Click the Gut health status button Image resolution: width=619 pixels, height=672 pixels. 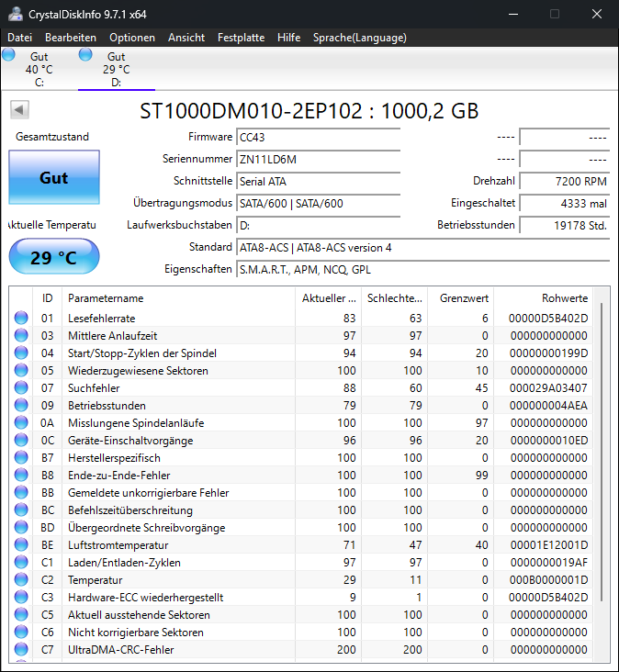click(54, 177)
